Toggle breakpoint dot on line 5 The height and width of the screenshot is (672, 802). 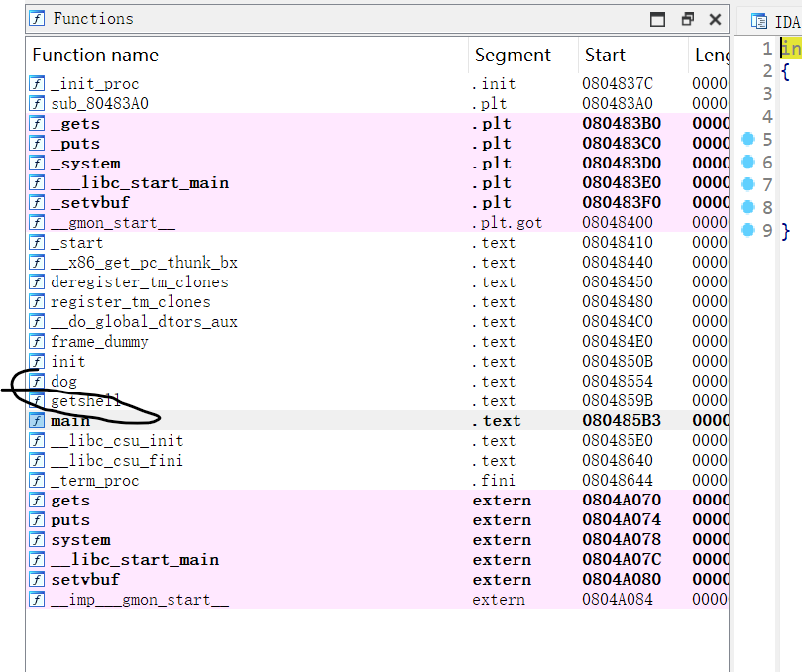[748, 140]
